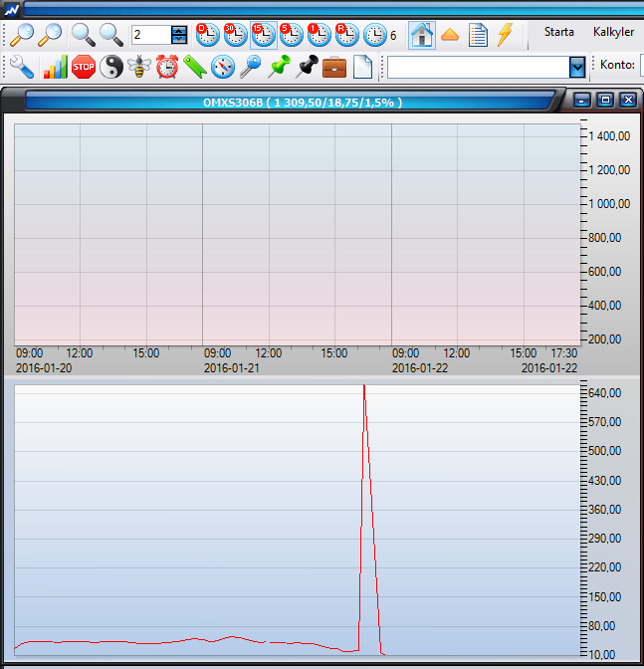
Task: Expand the empty combo box dropdown arrow
Action: coord(577,68)
